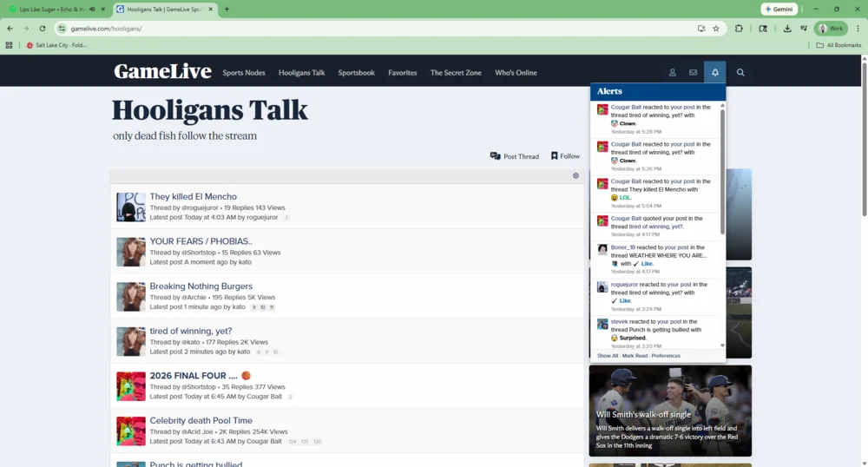Click the site search magnifier icon
This screenshot has height=467, width=868.
(740, 73)
